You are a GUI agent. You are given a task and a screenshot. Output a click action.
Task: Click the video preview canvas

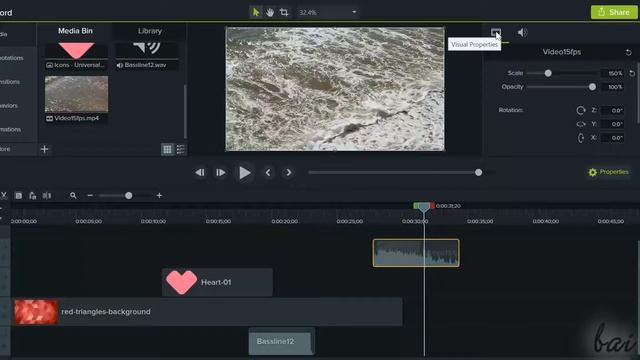tap(335, 89)
